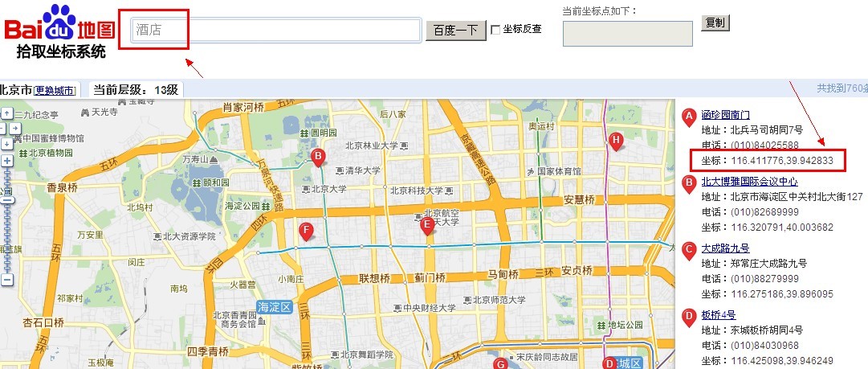This screenshot has height=369, width=868.
Task: Click the 百度一下 search button
Action: point(455,31)
